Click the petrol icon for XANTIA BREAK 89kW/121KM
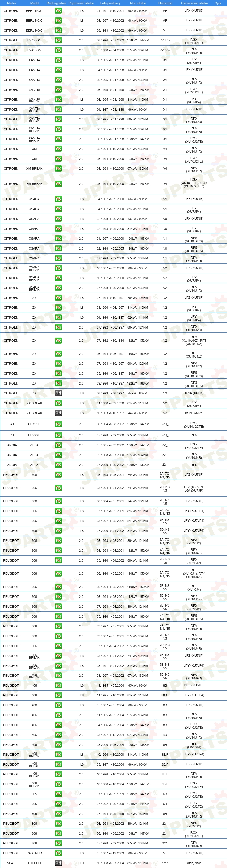The height and width of the screenshot is (868, 227). [x=58, y=119]
